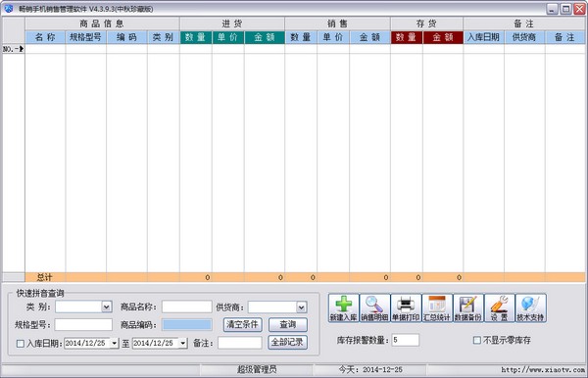Click the 销售 金额 column header

pos(369,37)
